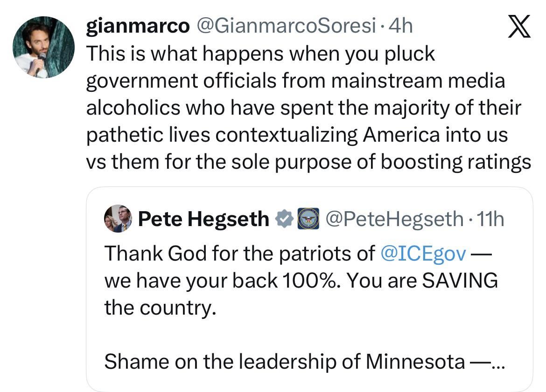Click the government seal affiliation badge
The width and height of the screenshot is (546, 392).
(308, 219)
